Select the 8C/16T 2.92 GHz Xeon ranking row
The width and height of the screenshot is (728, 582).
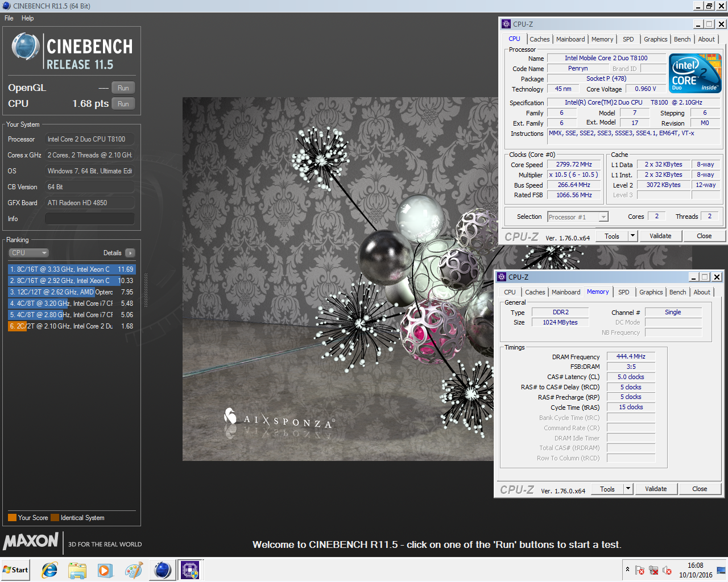click(72, 281)
